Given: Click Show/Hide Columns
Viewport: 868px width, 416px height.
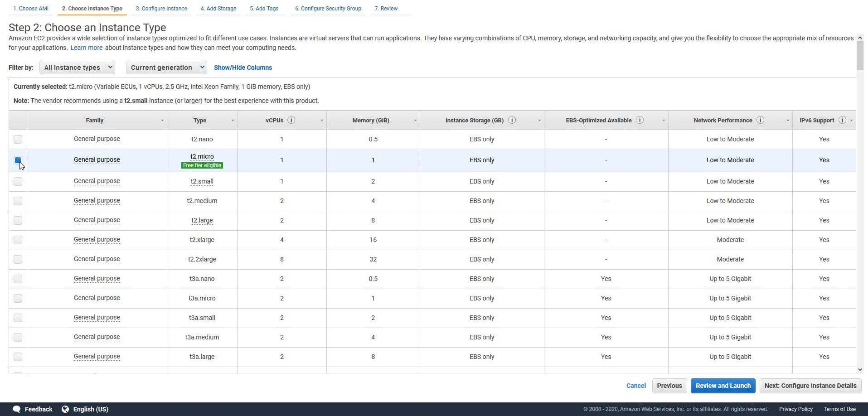Looking at the screenshot, I should [x=242, y=67].
